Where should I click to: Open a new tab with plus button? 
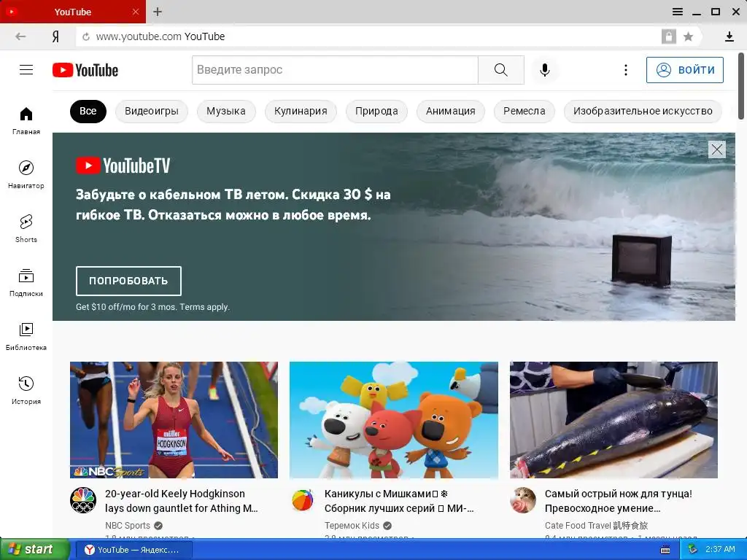(x=158, y=12)
